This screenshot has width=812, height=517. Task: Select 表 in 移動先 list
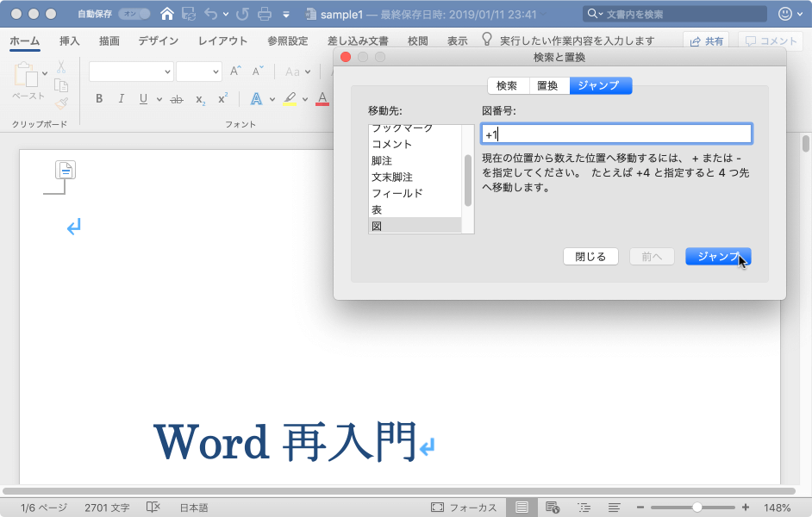tap(415, 210)
